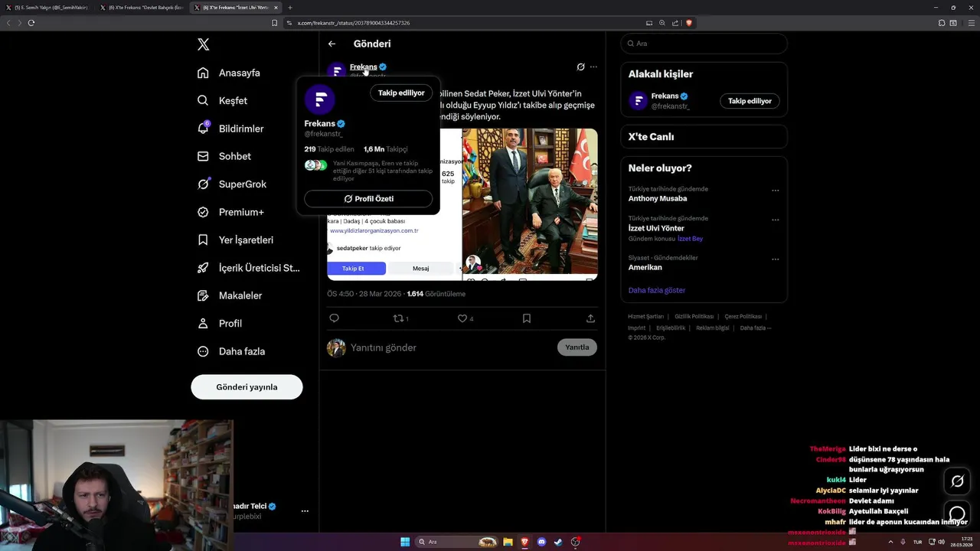Click Takip ediliyor in Alakalı kişiler

[x=750, y=101]
